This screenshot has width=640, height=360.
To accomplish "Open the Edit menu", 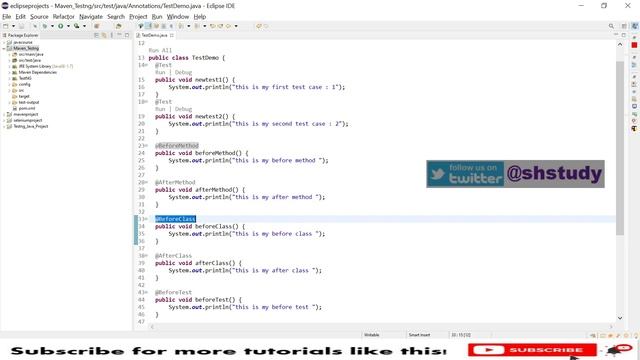I will 20,17.
